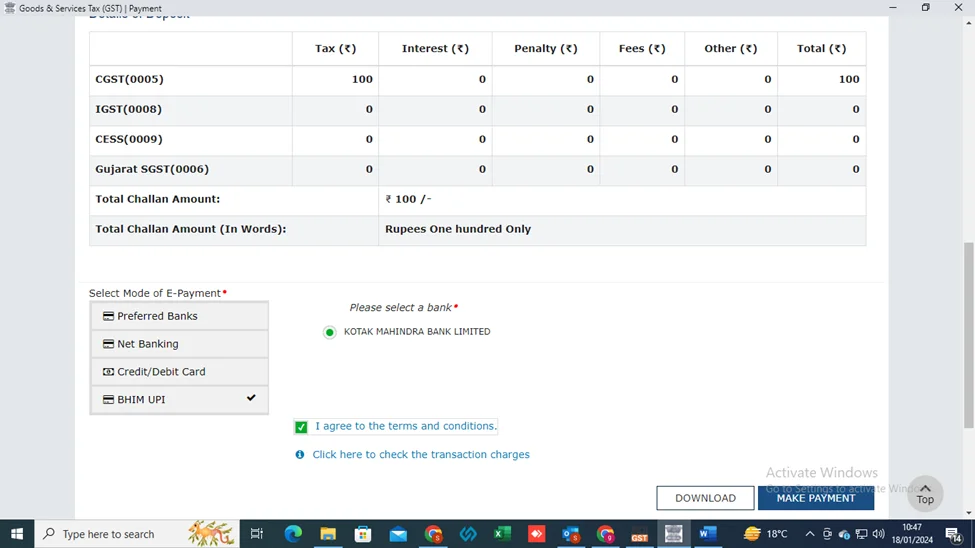975x548 pixels.
Task: Click the Gujarat SGST(0006) row label
Action: pyautogui.click(x=152, y=169)
